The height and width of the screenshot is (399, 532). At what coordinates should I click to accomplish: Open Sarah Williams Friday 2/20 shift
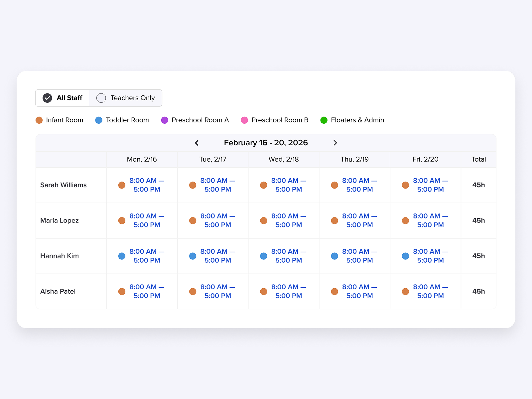426,185
